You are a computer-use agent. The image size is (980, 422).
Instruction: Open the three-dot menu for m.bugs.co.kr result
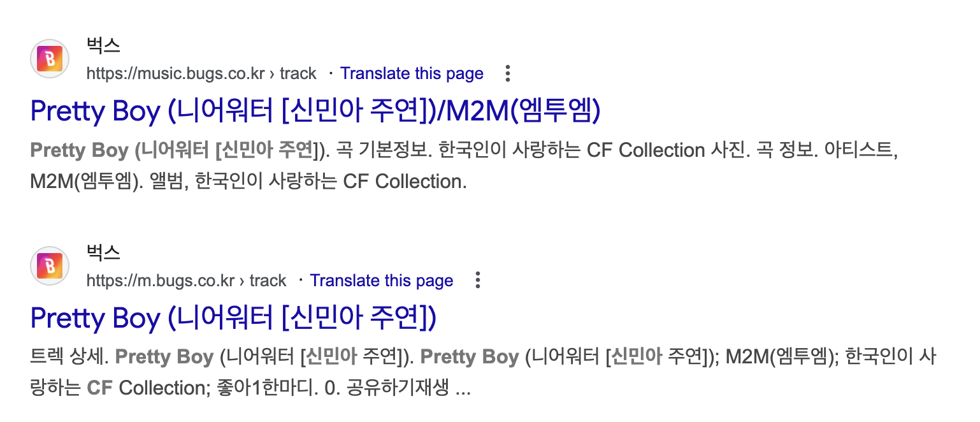pyautogui.click(x=477, y=280)
